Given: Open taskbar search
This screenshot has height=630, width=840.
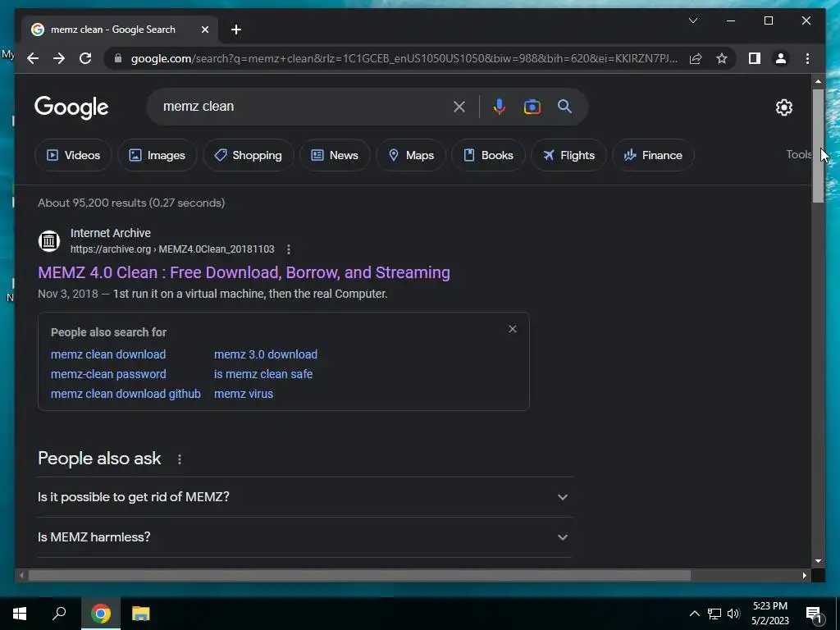Looking at the screenshot, I should click(x=59, y=614).
